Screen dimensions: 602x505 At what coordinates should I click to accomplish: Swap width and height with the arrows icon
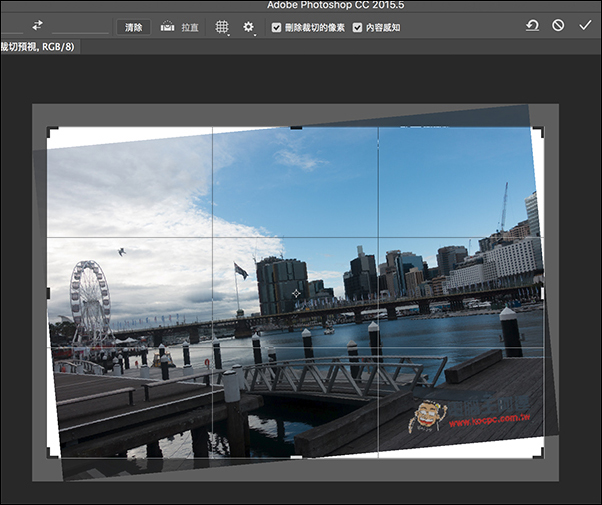pos(37,26)
